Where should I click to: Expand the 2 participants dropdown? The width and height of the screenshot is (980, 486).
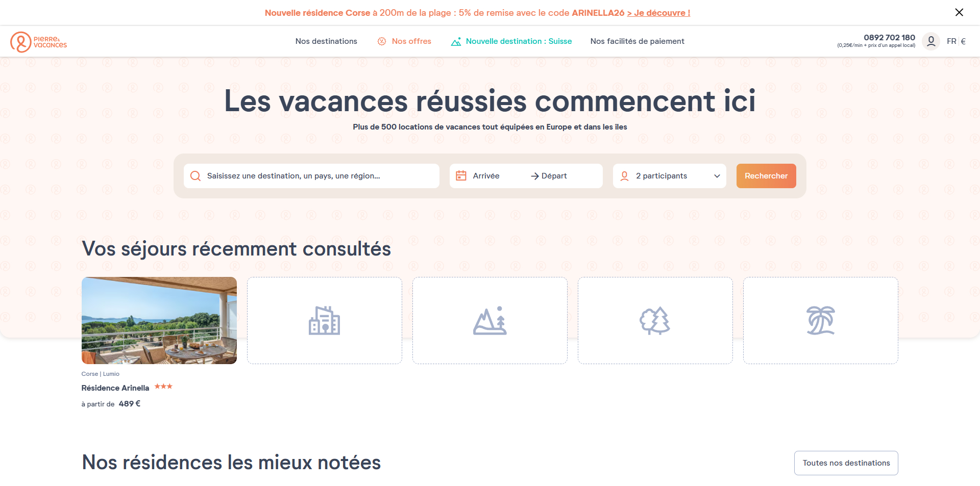tap(669, 176)
